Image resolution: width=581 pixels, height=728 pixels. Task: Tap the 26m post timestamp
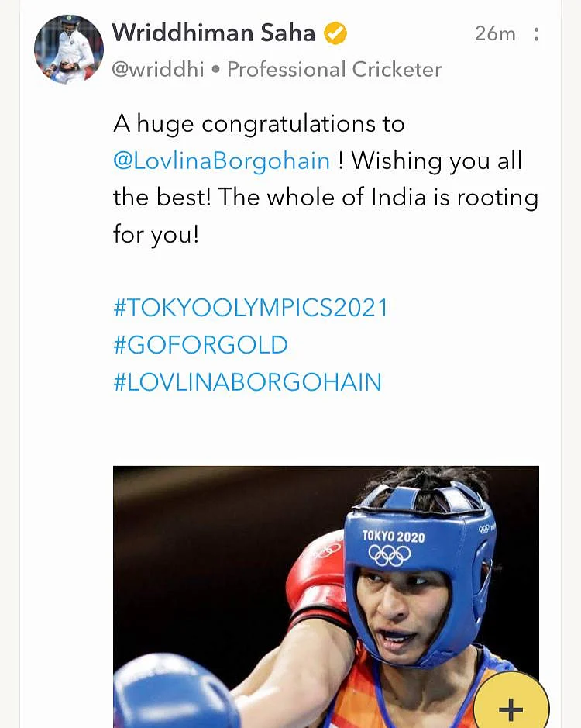click(x=495, y=34)
